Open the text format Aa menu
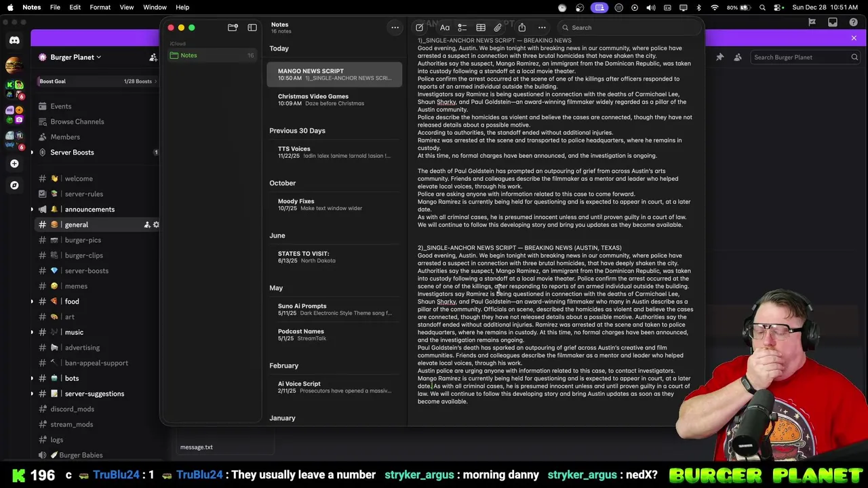 [x=445, y=28]
